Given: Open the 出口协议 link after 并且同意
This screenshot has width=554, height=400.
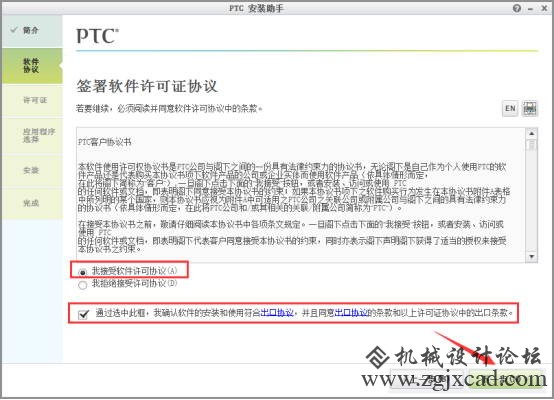Looking at the screenshot, I should [x=351, y=313].
